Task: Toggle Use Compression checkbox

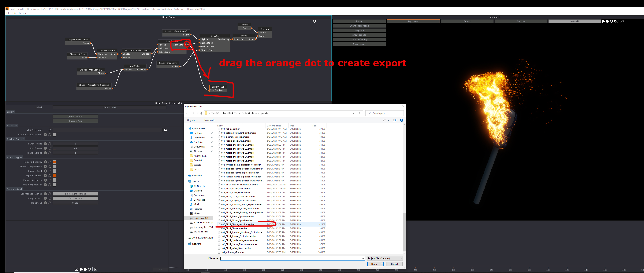Action: [x=54, y=185]
